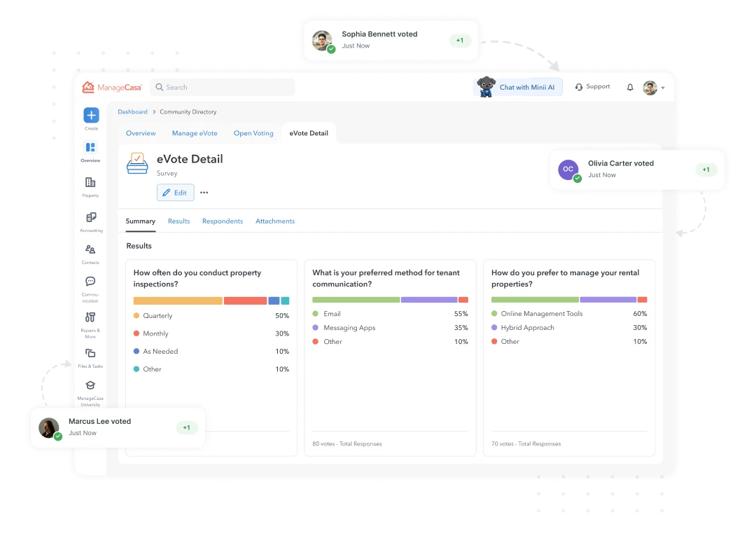Click +1 badge on Marcus Lee notification
The height and width of the screenshot is (545, 756).
(x=187, y=428)
